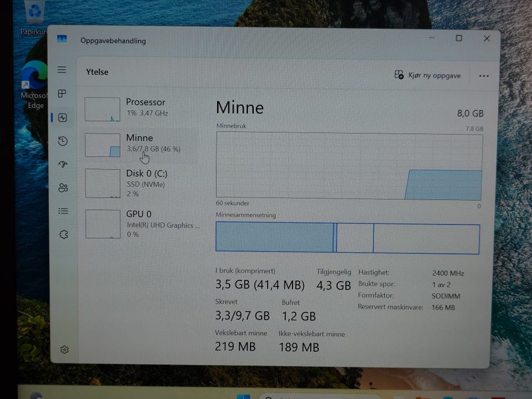Go to Processes page icon
Viewport: 532px width, 399px height.
pos(62,94)
